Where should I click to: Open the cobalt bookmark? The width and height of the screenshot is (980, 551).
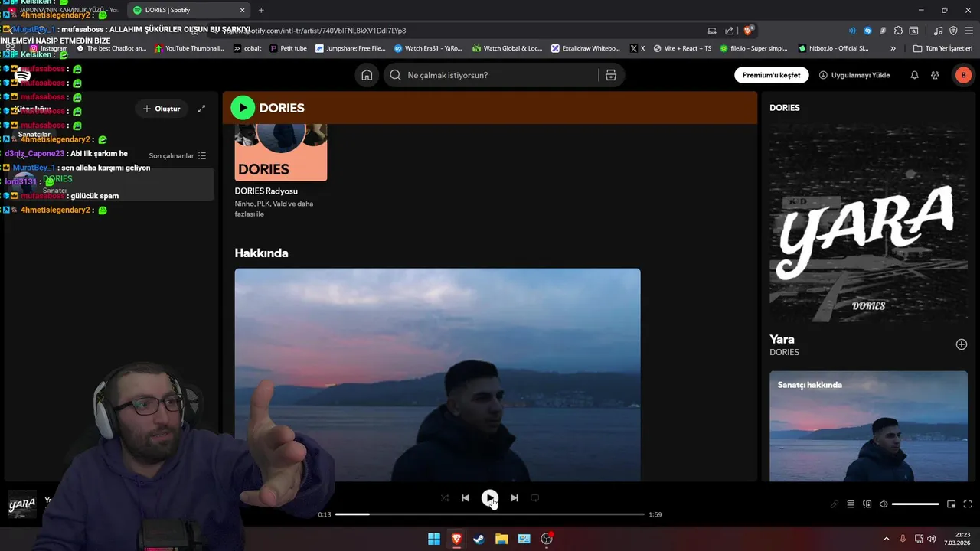[x=247, y=48]
